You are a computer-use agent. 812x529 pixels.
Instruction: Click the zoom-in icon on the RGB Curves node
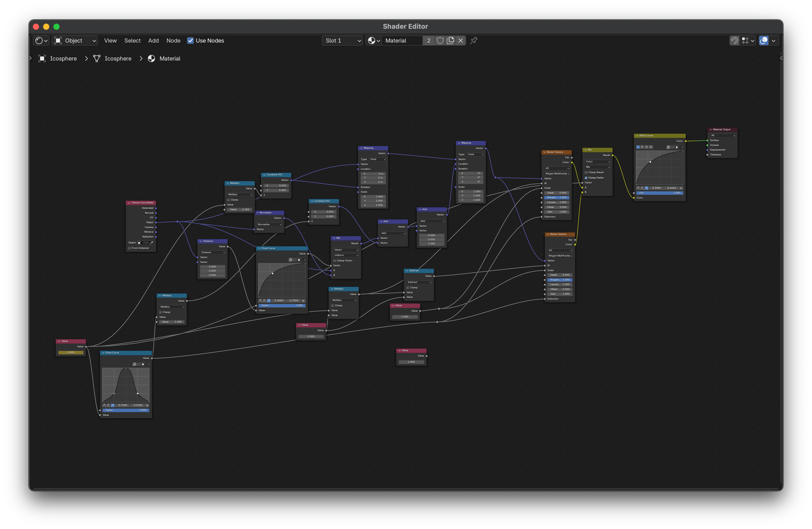668,147
